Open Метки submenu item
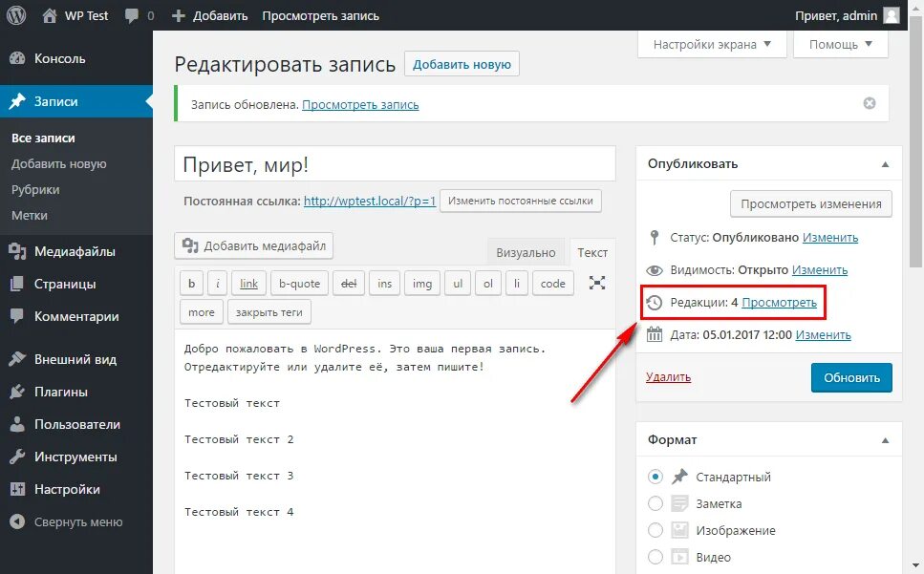This screenshot has height=574, width=924. coord(30,216)
